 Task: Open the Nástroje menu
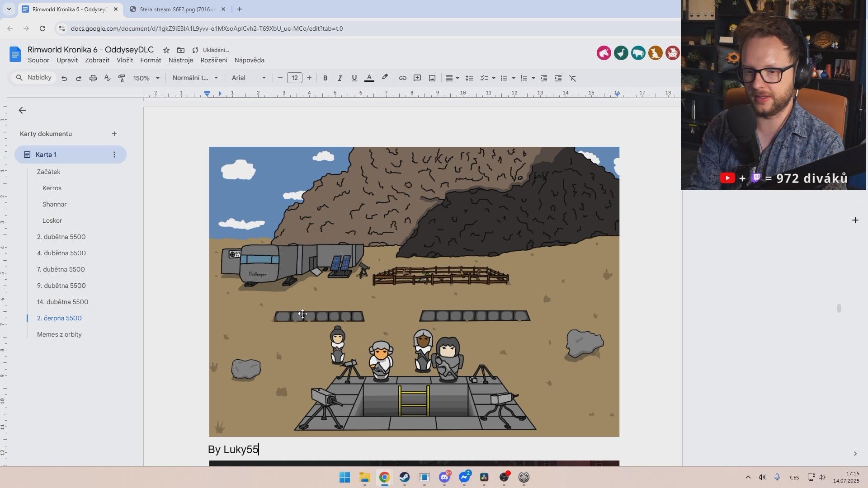click(x=181, y=60)
